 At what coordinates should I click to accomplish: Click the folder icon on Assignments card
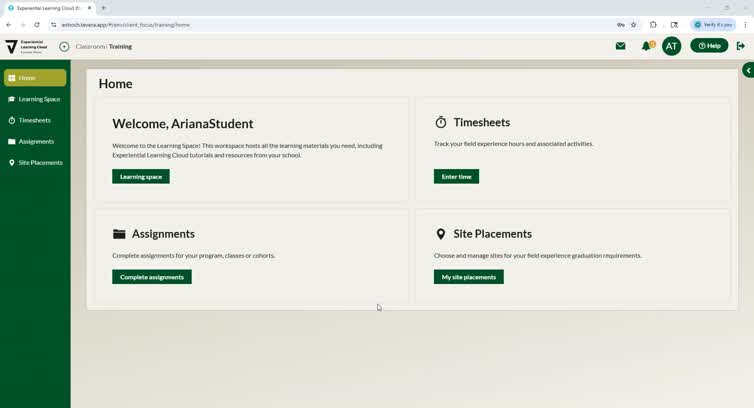pyautogui.click(x=119, y=234)
